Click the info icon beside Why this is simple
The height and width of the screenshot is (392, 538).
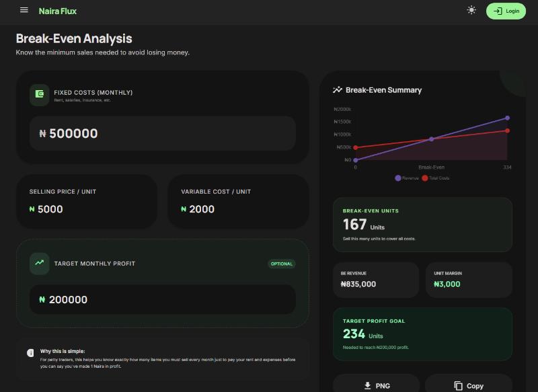point(30,353)
